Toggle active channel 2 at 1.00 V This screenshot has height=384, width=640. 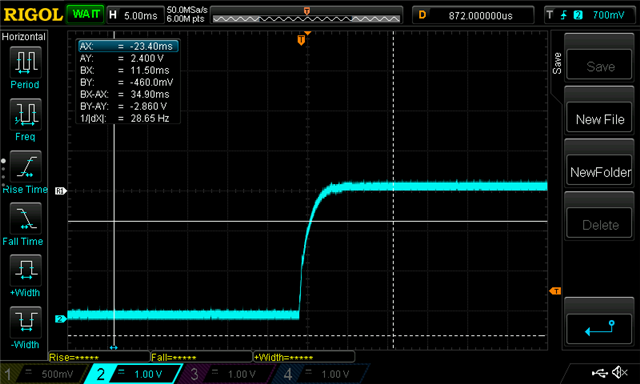133,374
